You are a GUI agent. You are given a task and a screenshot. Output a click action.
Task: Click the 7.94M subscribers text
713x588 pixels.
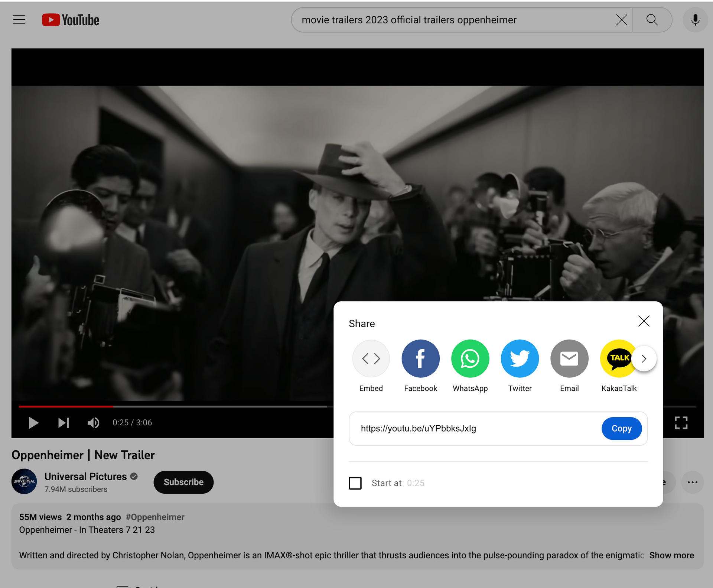click(x=76, y=489)
